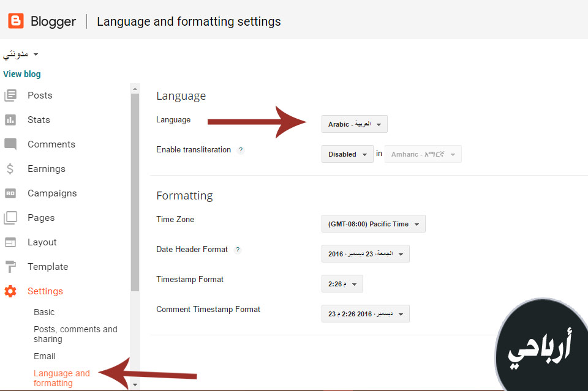This screenshot has width=588, height=391.
Task: Click the sidebar scrollbar down arrow
Action: pos(135,384)
